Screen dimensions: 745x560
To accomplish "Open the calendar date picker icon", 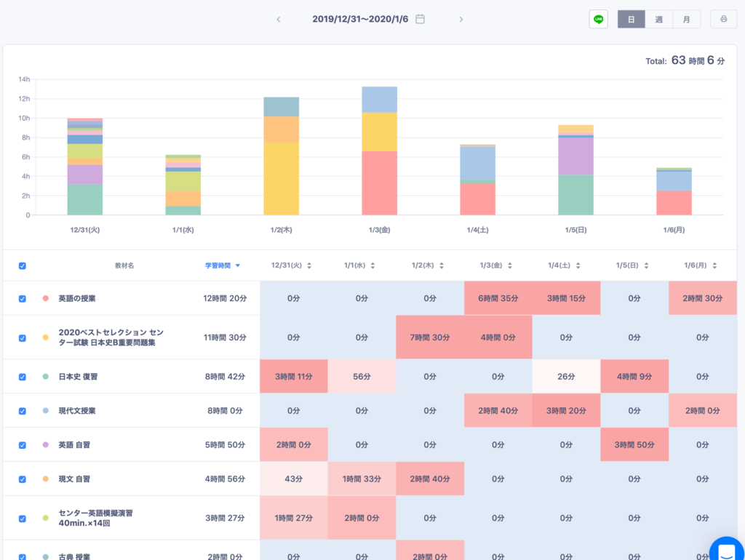I will click(x=420, y=19).
